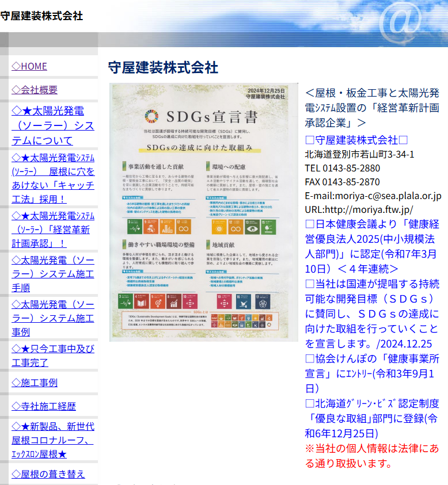Open the solar システム施工事例 sidebar link

coord(52,318)
